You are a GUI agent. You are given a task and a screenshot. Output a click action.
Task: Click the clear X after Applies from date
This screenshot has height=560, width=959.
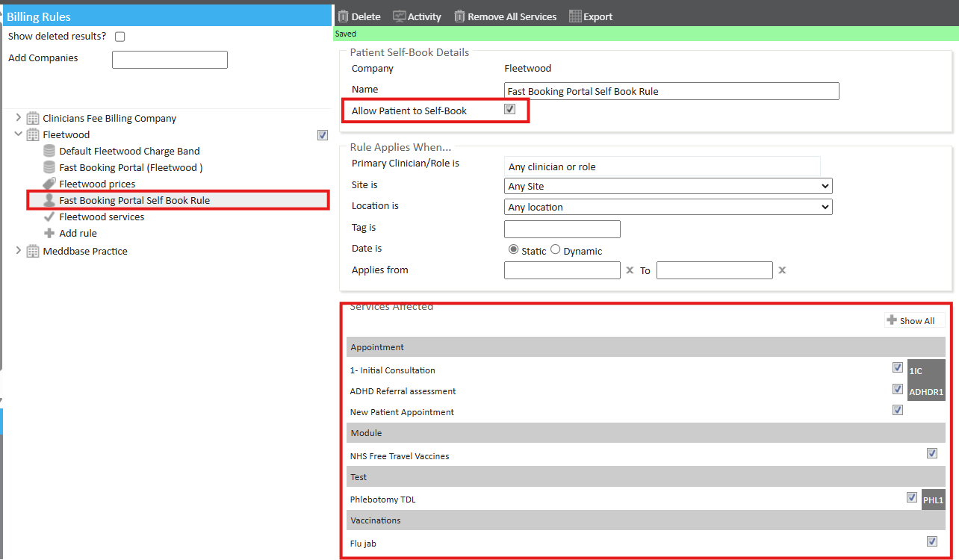click(630, 270)
